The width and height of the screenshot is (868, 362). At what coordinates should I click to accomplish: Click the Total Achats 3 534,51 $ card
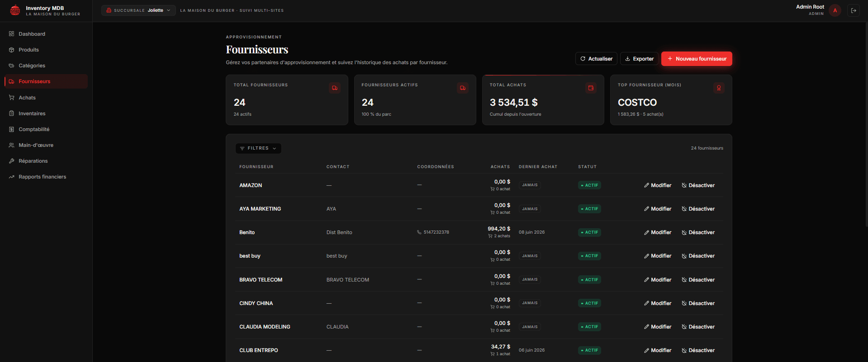click(543, 100)
